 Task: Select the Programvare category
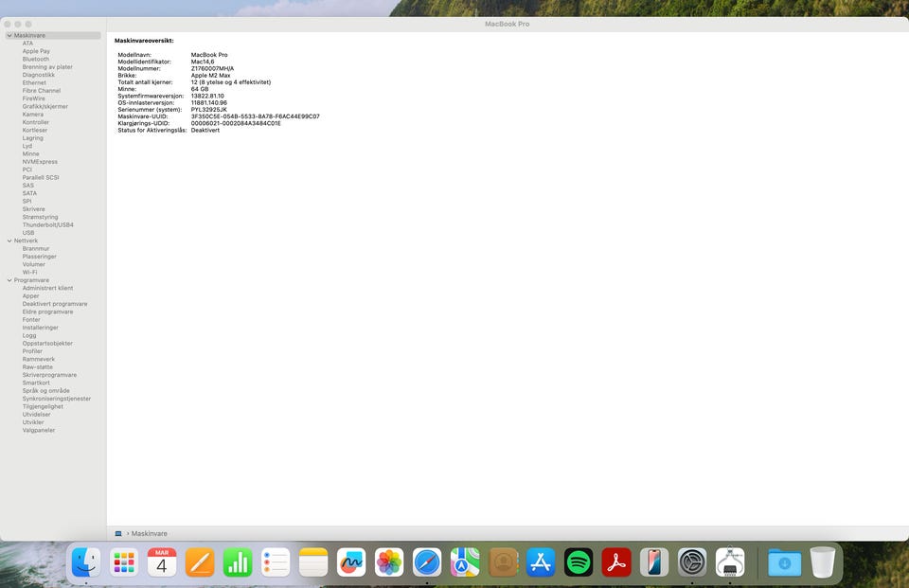click(32, 280)
